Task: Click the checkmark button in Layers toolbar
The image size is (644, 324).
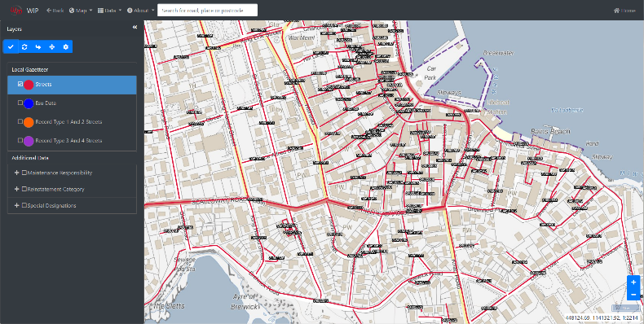Action: click(x=11, y=46)
